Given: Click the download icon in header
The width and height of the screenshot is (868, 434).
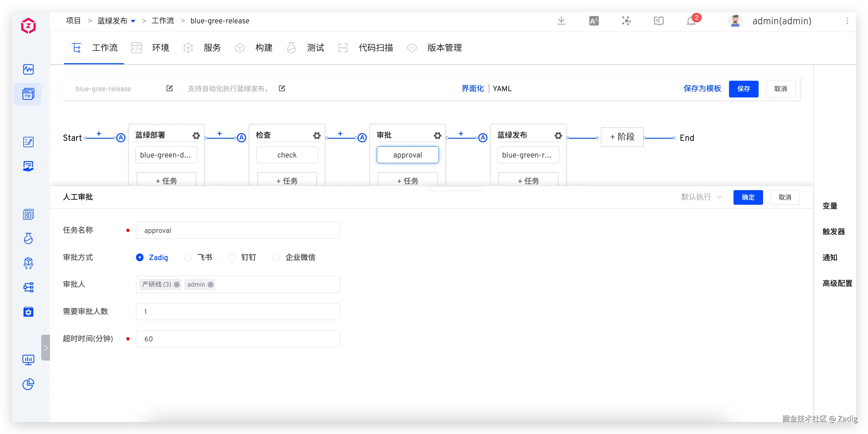Looking at the screenshot, I should 561,21.
